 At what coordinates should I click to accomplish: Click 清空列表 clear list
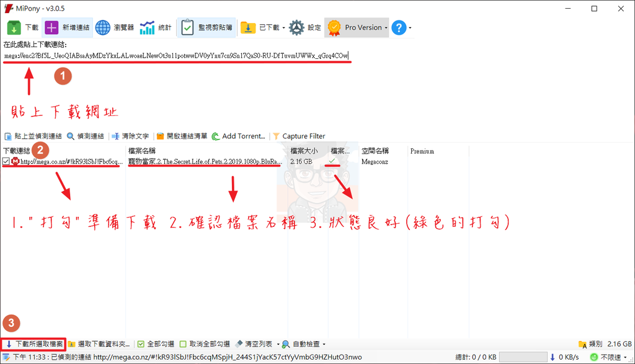tap(254, 344)
